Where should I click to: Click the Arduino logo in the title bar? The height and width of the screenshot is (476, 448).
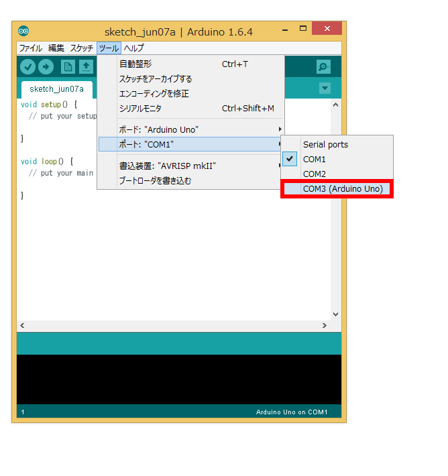click(23, 31)
